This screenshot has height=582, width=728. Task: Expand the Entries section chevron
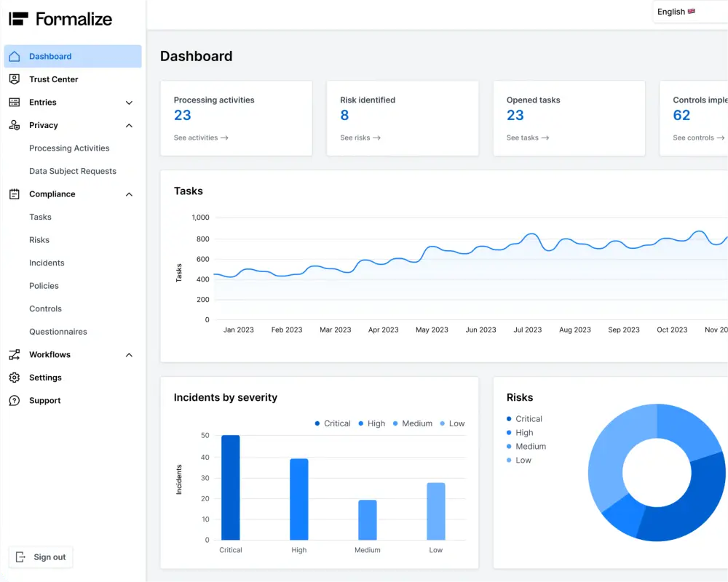point(129,103)
